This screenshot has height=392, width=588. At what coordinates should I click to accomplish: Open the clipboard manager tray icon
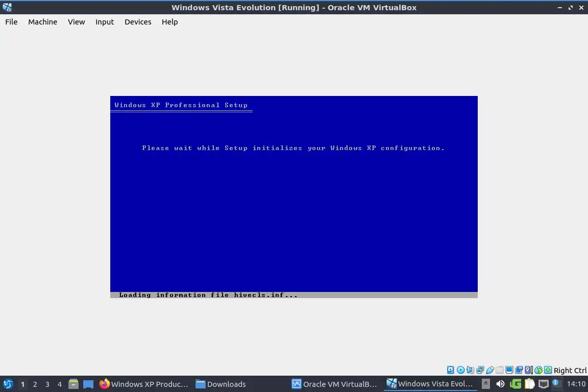pos(529,384)
